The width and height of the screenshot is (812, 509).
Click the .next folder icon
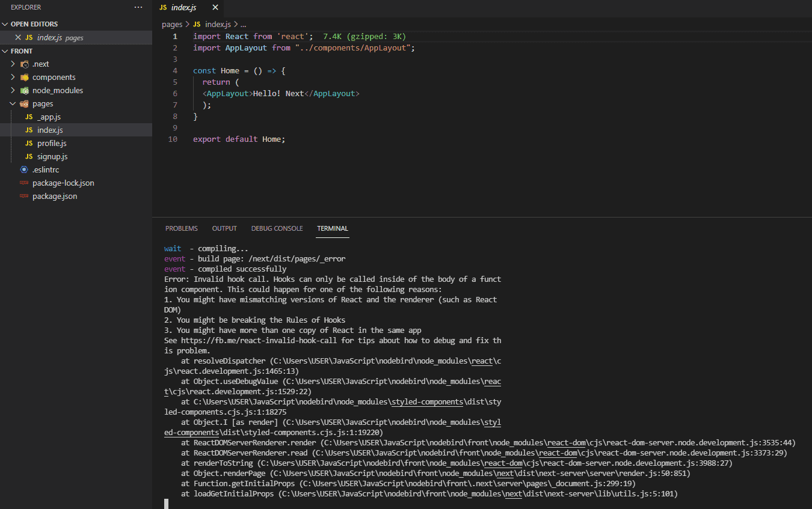point(25,64)
